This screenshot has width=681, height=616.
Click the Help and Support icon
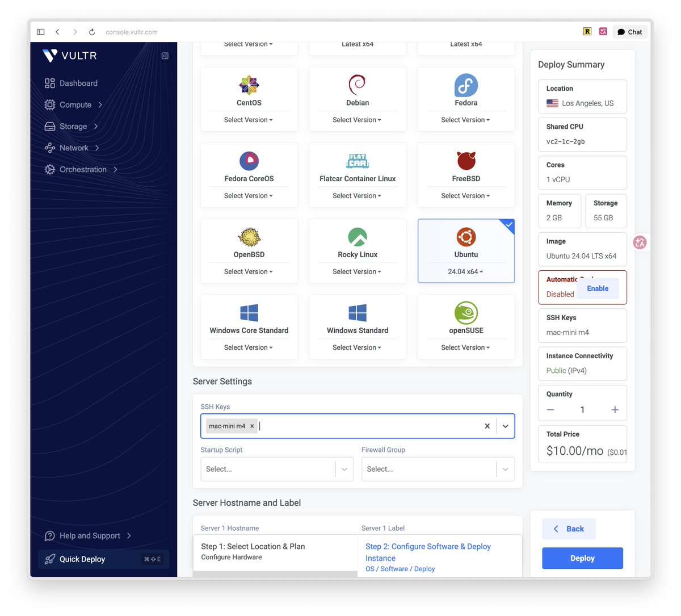point(50,536)
